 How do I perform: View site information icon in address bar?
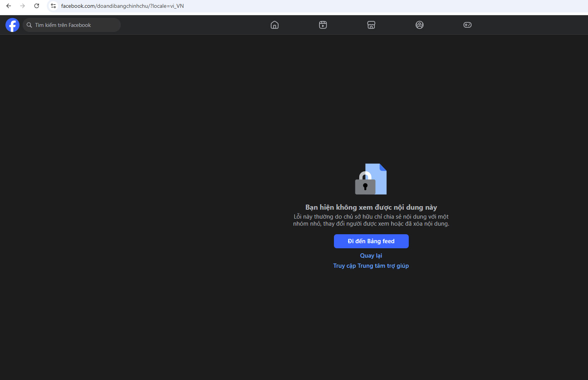pyautogui.click(x=53, y=6)
